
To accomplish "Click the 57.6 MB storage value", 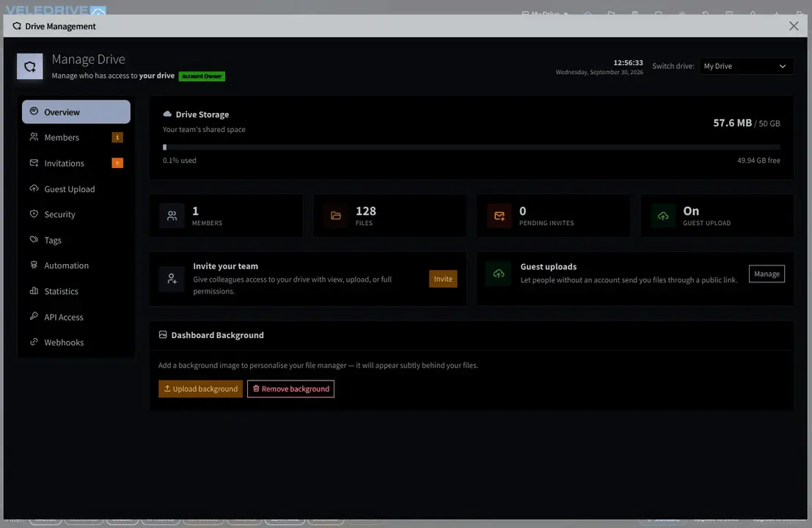I will [732, 122].
